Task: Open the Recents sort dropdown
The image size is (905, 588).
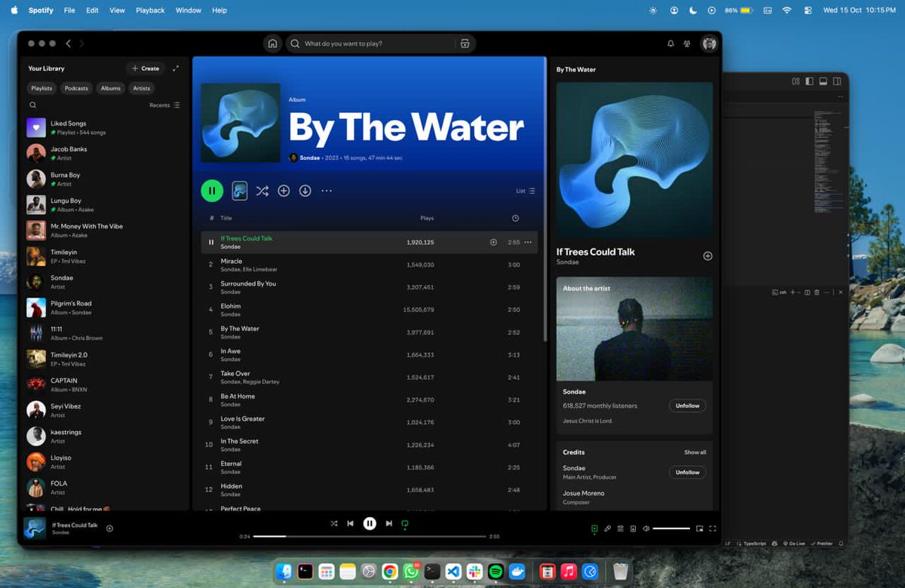Action: tap(164, 106)
